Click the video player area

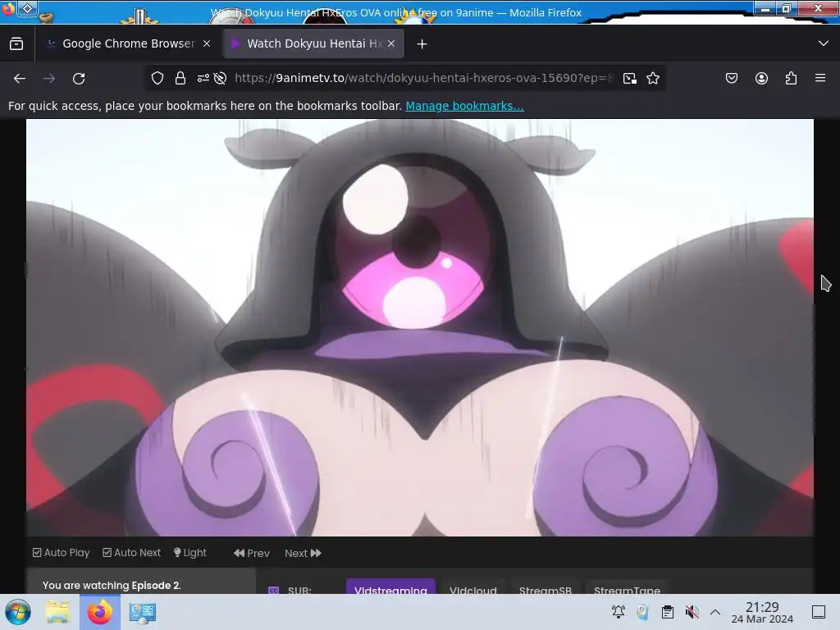pos(420,327)
